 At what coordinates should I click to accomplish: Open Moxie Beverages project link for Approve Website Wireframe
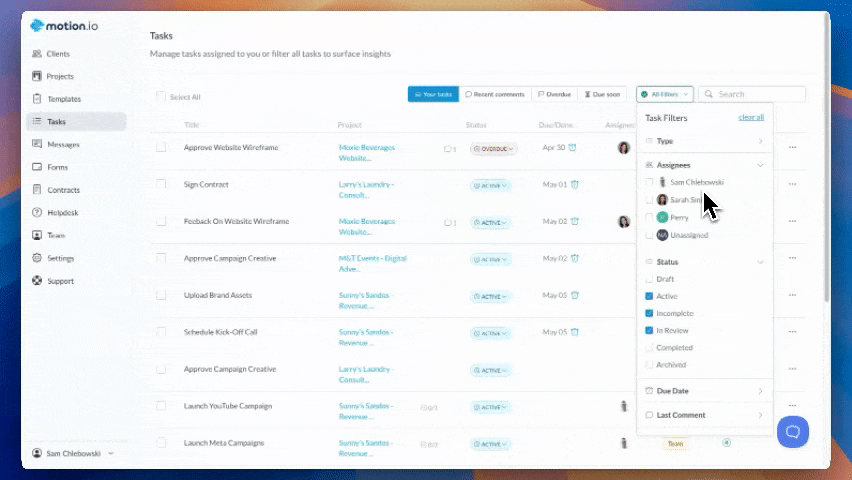pyautogui.click(x=366, y=153)
